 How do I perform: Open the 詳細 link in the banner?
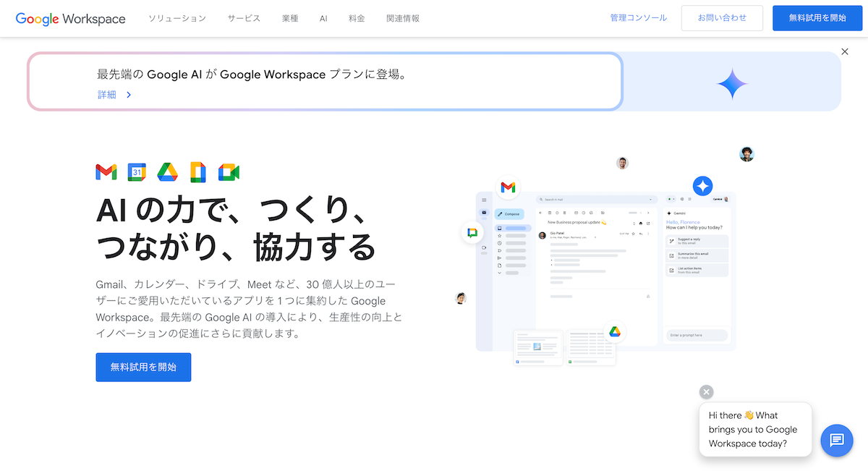click(x=106, y=94)
